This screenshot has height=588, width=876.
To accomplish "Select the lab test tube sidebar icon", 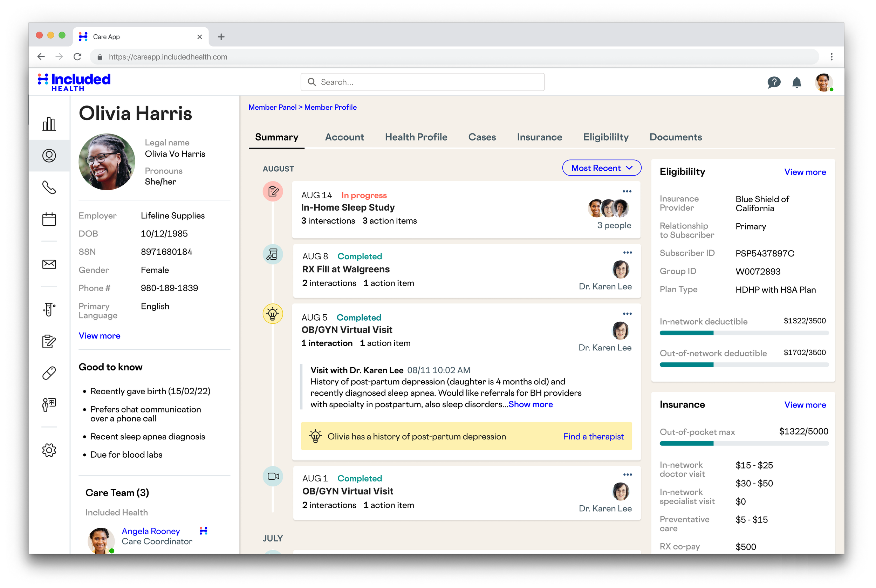I will pyautogui.click(x=49, y=309).
